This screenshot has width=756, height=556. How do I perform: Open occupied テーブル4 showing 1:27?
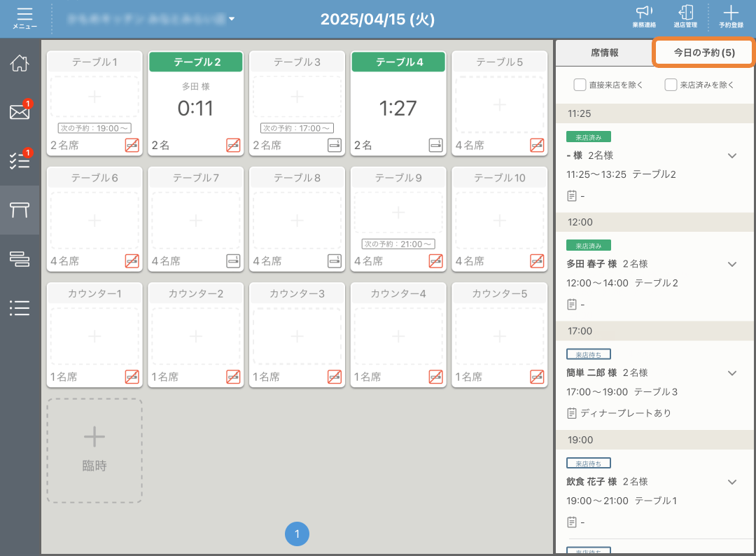click(398, 103)
